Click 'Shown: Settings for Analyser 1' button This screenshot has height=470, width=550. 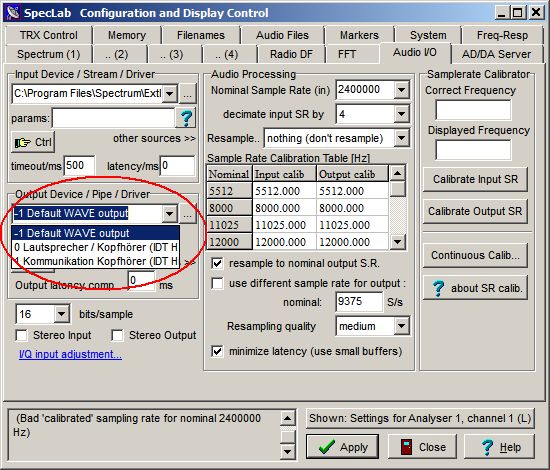pyautogui.click(x=420, y=418)
